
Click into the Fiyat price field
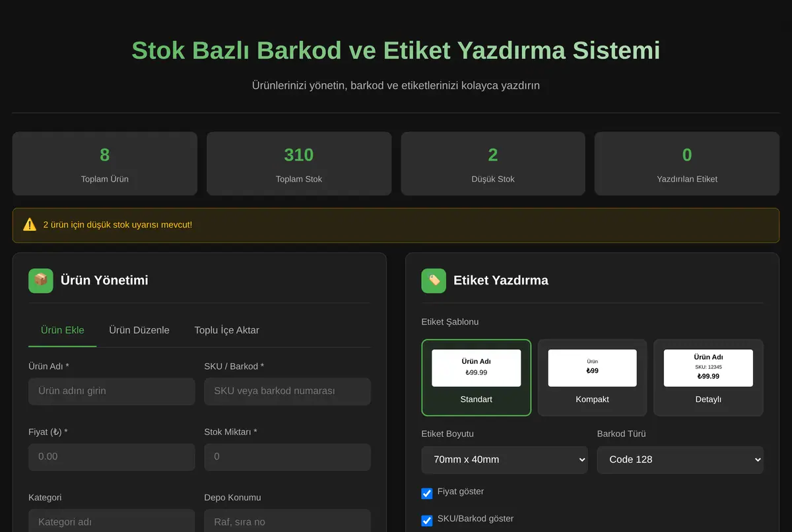click(112, 457)
